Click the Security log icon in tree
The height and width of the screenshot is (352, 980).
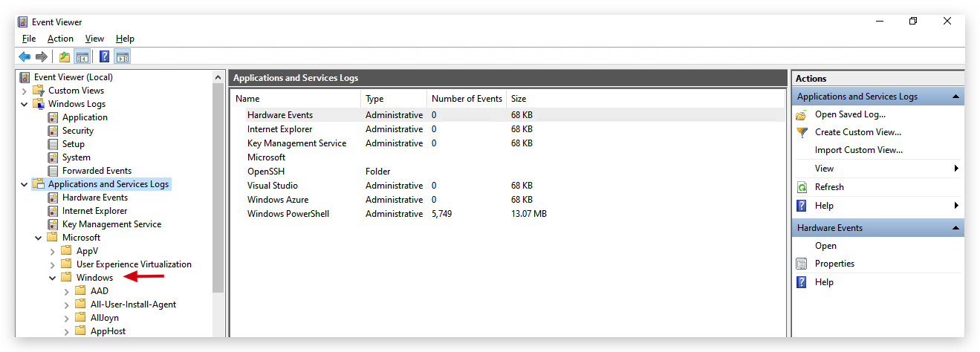[x=53, y=131]
